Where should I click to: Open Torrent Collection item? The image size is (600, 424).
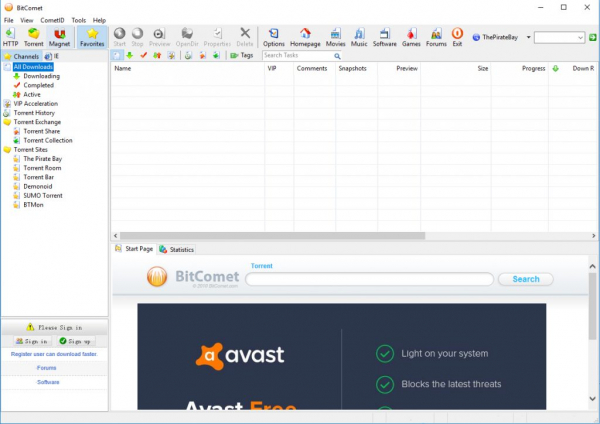tap(48, 140)
